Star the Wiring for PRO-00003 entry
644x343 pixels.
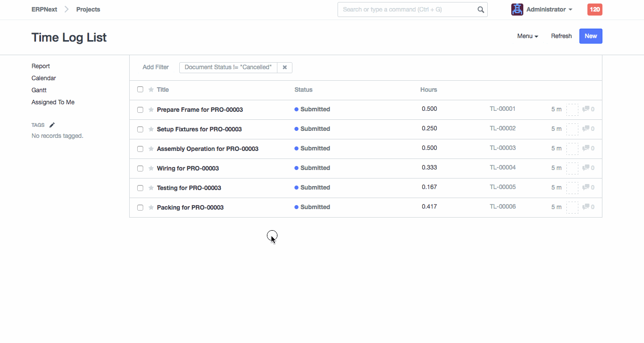[x=151, y=168]
